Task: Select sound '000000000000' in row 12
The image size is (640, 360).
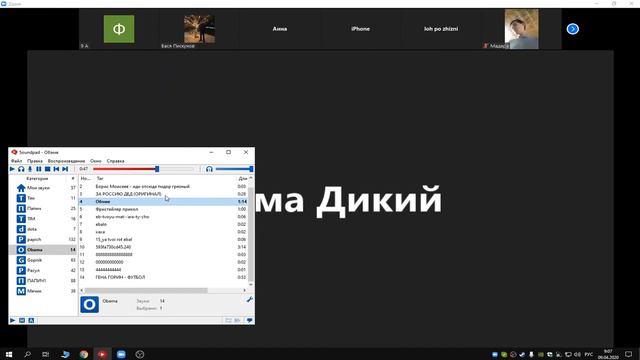Action: pos(163,262)
